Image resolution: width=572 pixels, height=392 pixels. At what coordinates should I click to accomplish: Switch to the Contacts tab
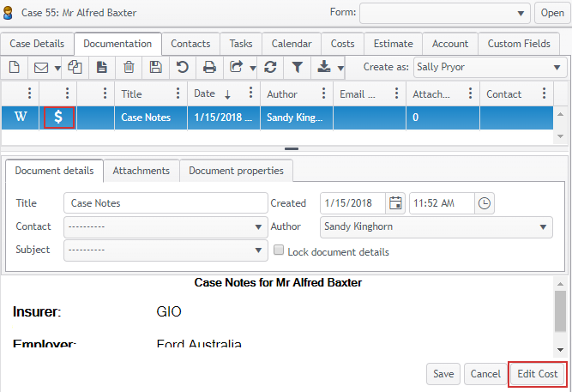click(x=190, y=44)
